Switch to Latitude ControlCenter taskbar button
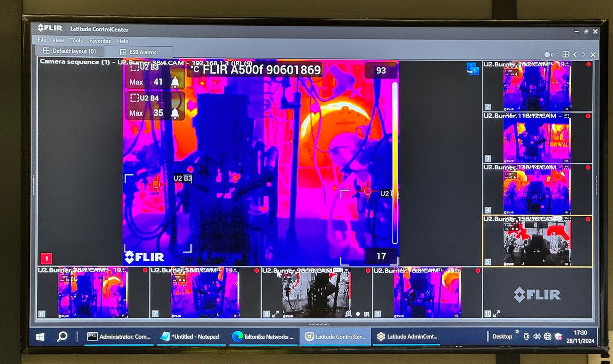 tap(336, 337)
